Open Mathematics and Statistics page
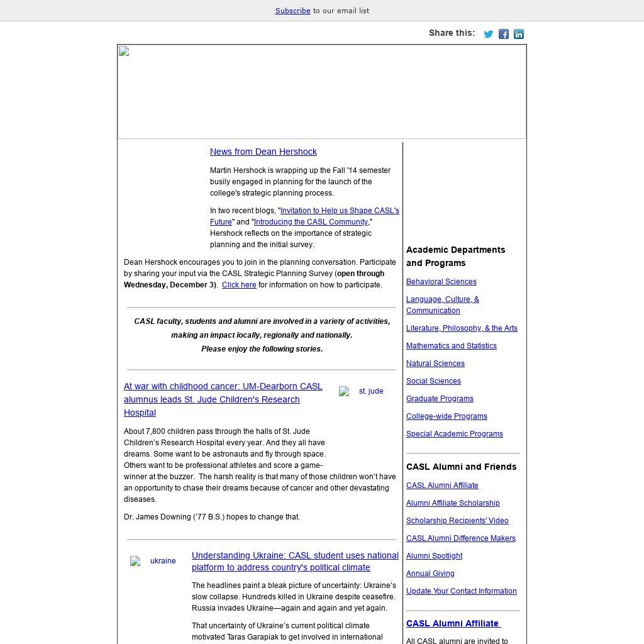644x644 pixels. tap(451, 346)
